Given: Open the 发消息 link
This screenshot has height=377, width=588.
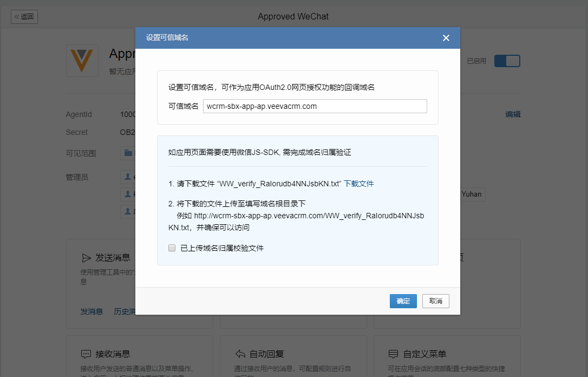Looking at the screenshot, I should [x=92, y=311].
